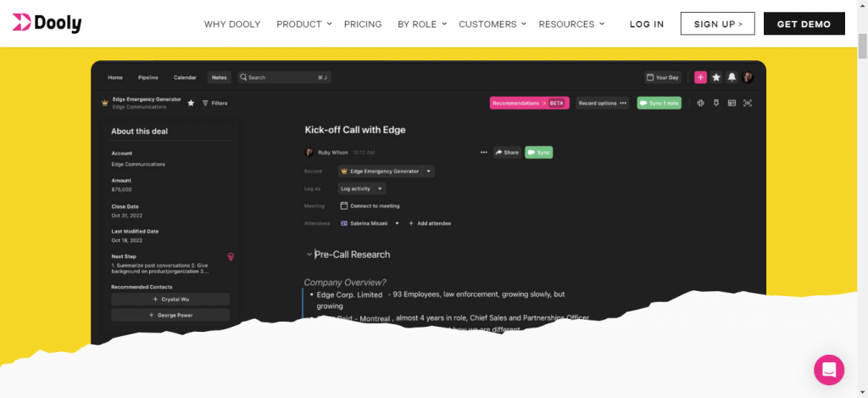Viewport: 868px width, 398px height.
Task: Click the Dooly logo
Action: coord(47,23)
